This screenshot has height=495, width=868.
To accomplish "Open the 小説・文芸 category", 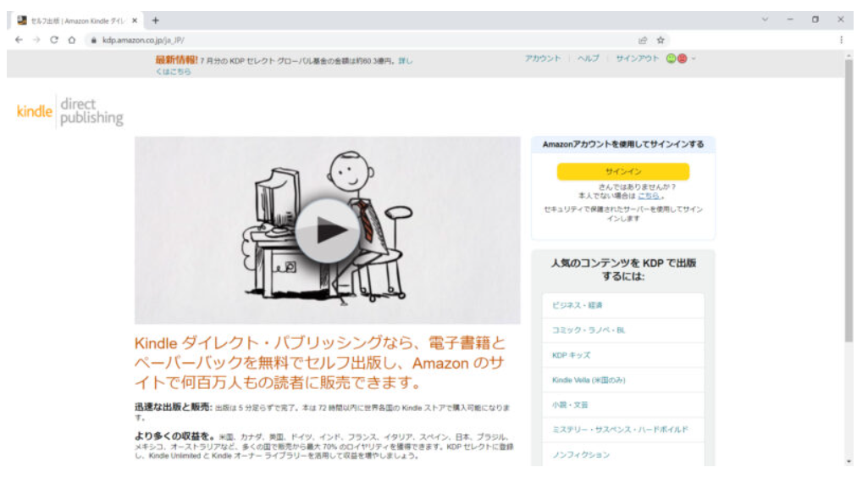I will coord(622,404).
